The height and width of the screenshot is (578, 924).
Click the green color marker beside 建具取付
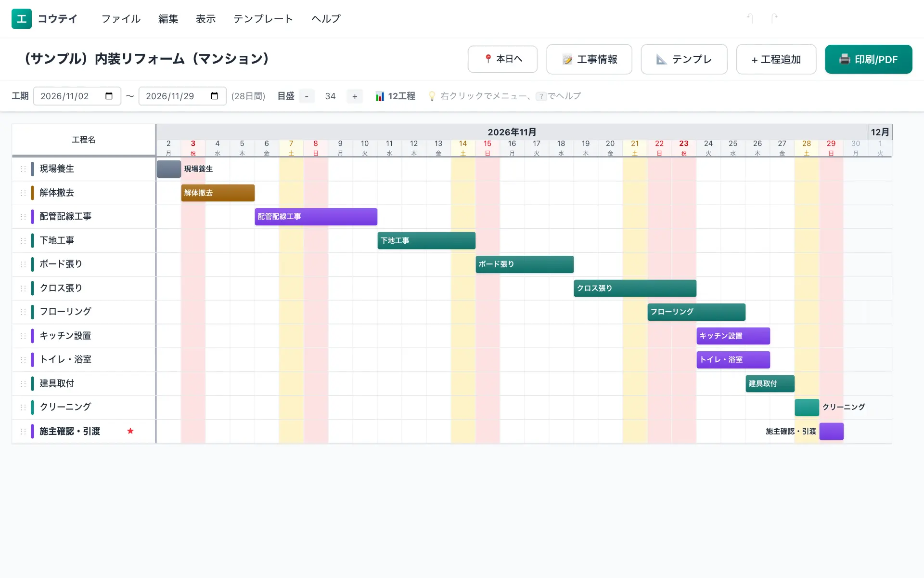(x=32, y=383)
